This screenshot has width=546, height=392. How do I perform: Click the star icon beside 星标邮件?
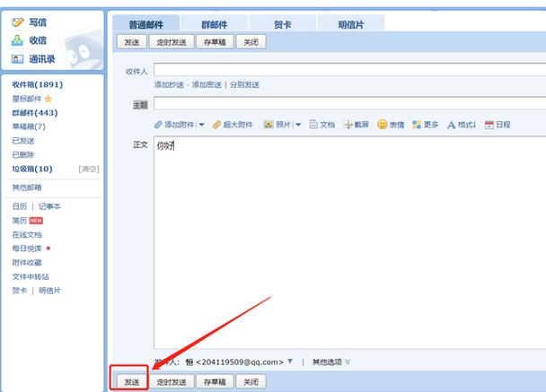coord(48,100)
